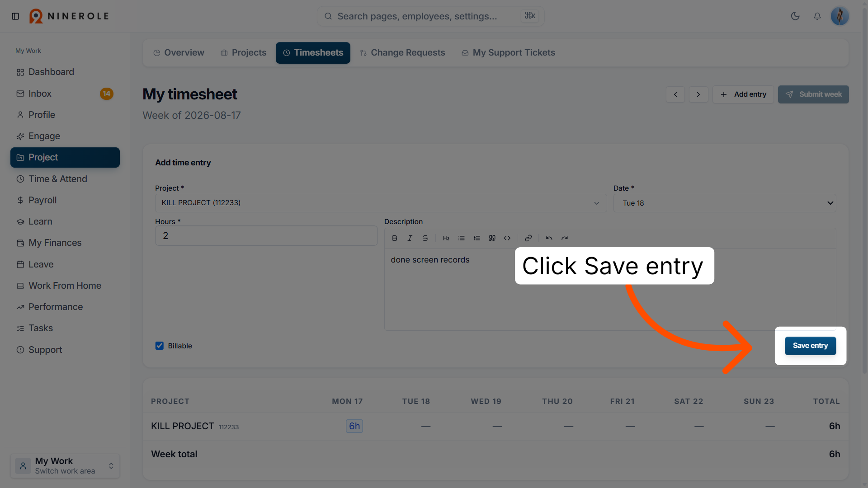Open Performance in the sidebar
This screenshot has width=868, height=488.
65,307
